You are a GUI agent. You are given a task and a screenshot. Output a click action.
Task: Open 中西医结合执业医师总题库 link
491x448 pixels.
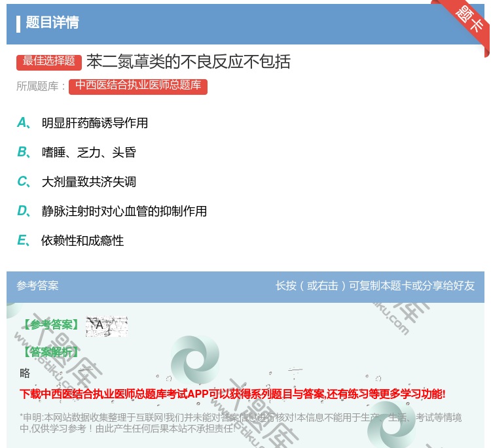point(138,86)
